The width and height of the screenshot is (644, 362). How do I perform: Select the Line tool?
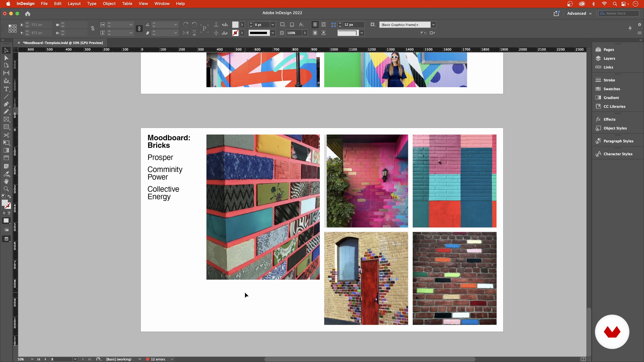tap(6, 97)
